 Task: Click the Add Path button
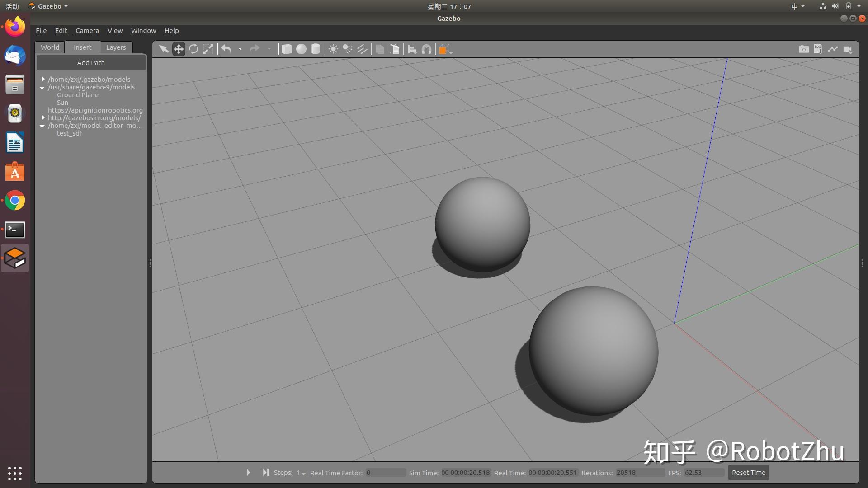click(91, 63)
